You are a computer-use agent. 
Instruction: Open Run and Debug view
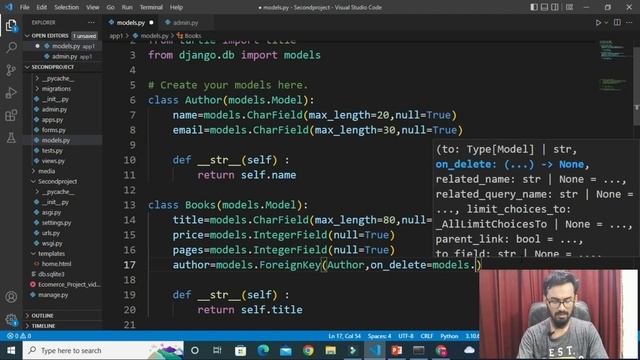pyautogui.click(x=11, y=93)
